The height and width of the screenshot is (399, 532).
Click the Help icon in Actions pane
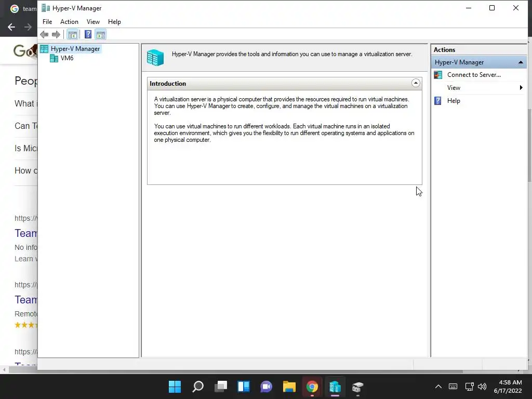pos(437,101)
